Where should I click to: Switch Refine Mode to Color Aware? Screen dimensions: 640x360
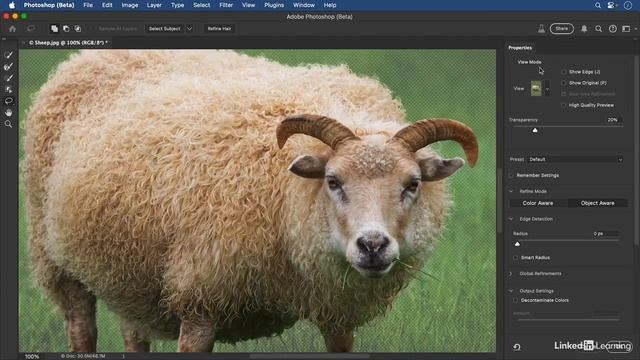(538, 203)
